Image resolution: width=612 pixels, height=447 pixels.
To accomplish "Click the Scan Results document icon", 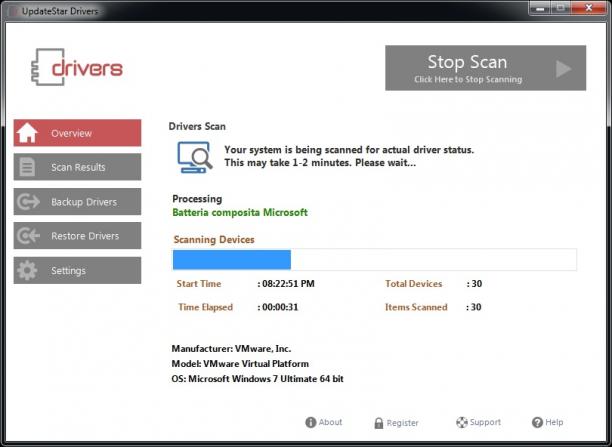I will point(27,167).
